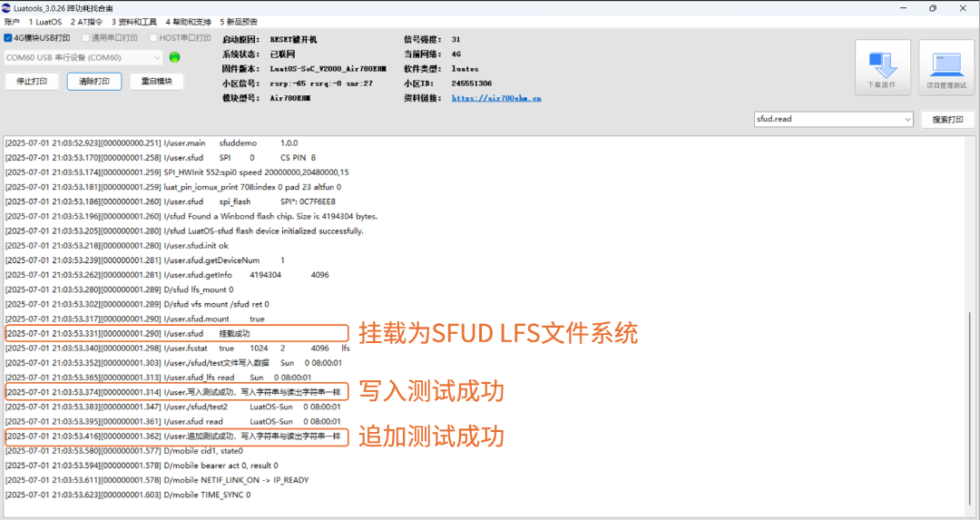Click the 重启模块 button
Viewport: 980px width, 520px height.
157,82
